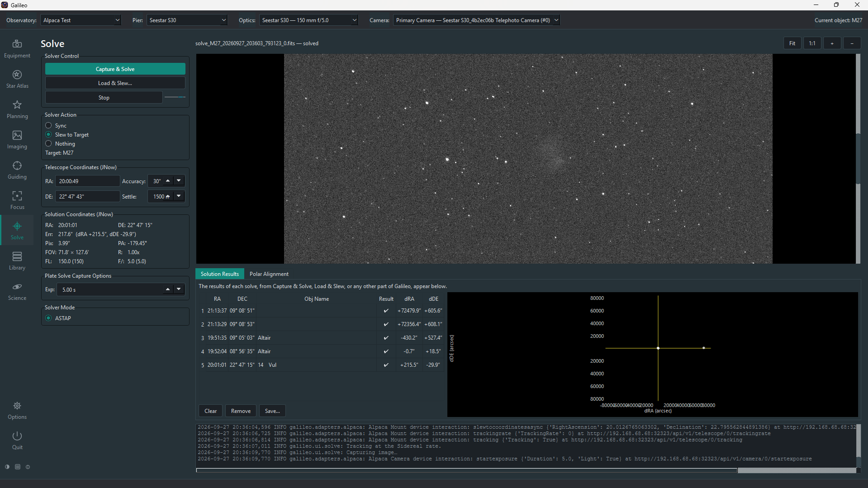Click the Quit power icon

(x=17, y=441)
